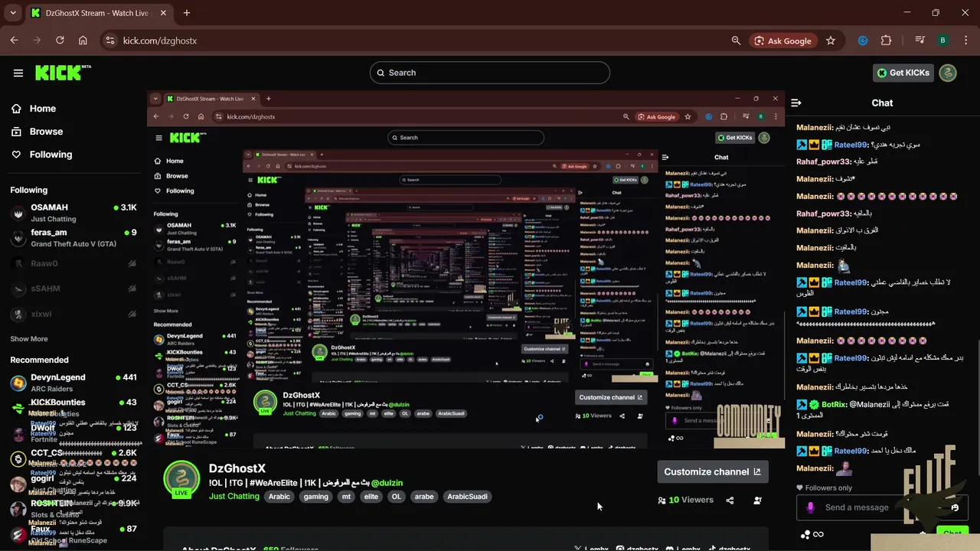980x551 pixels.
Task: Bookmark this page with the star icon
Action: click(x=831, y=41)
